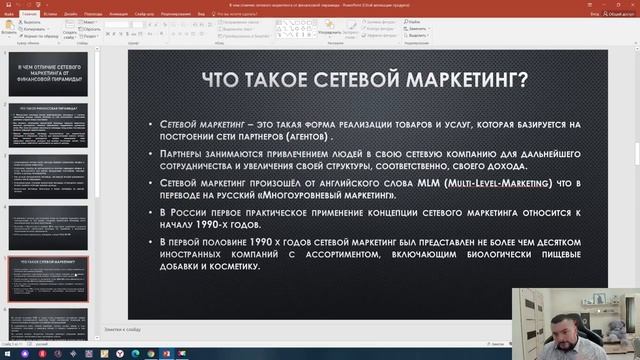The height and width of the screenshot is (360, 640).
Task: Open the Transitions (Переходы) tab
Action: pos(93,14)
